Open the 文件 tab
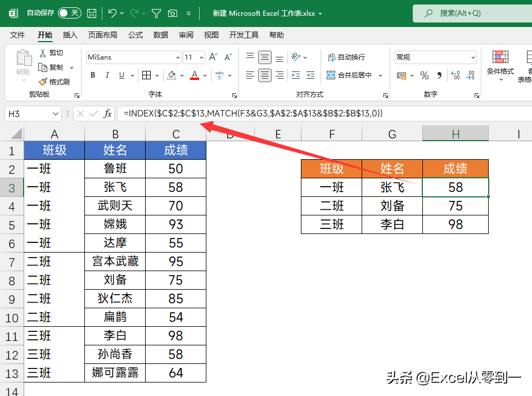Viewport: 532px width, 396px height. click(17, 35)
